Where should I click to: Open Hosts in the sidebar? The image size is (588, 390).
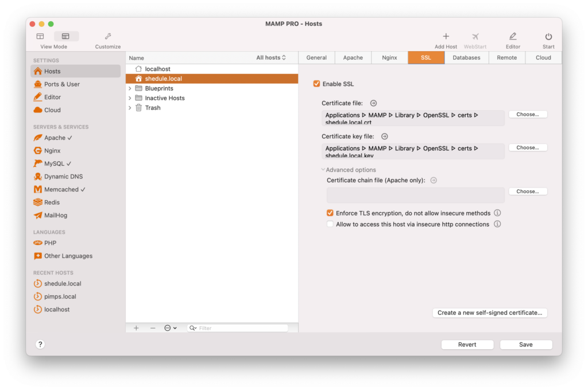point(75,71)
